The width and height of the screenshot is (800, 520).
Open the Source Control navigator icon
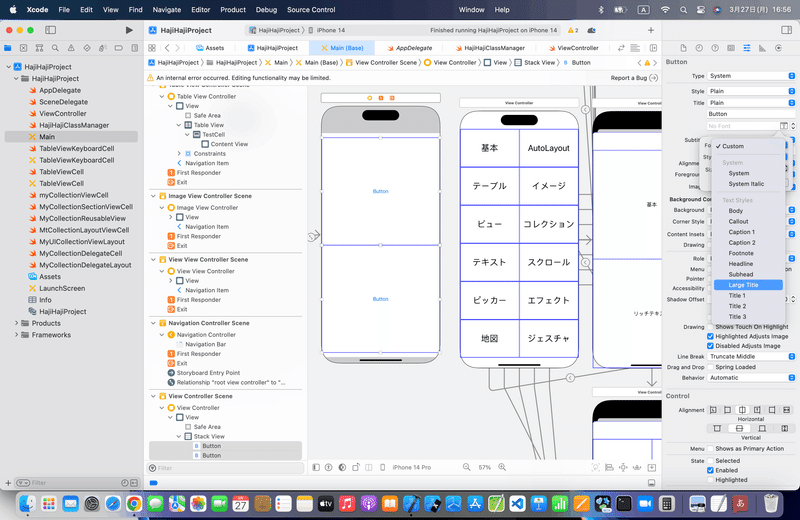23,48
